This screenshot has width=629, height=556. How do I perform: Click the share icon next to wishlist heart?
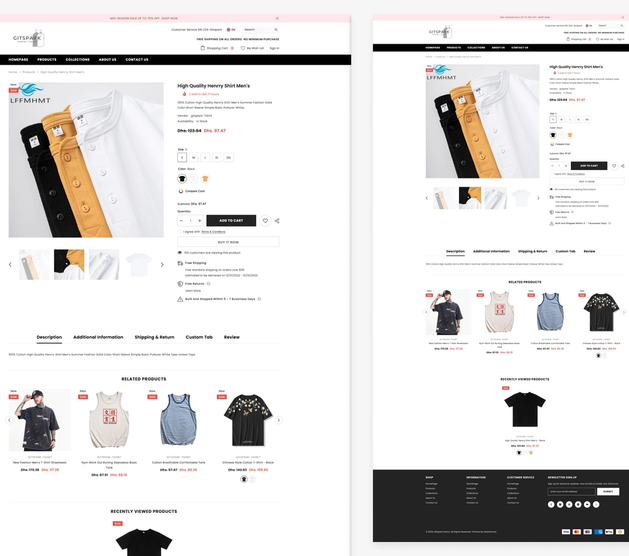point(277,221)
